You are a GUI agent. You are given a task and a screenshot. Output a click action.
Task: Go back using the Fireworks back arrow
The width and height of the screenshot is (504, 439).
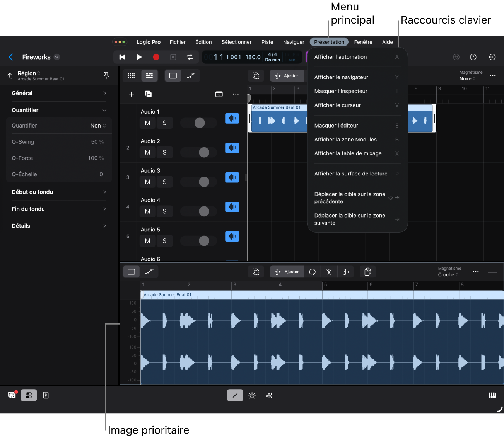pos(11,57)
